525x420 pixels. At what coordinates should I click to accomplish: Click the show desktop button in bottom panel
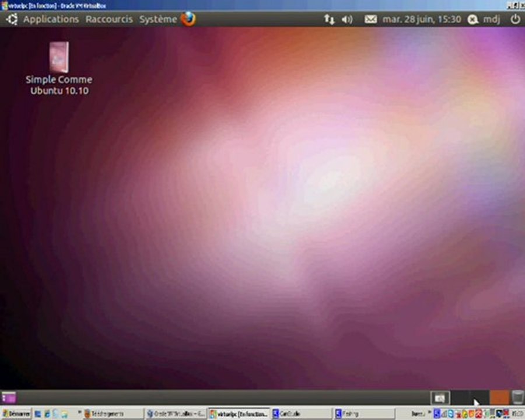(9, 397)
